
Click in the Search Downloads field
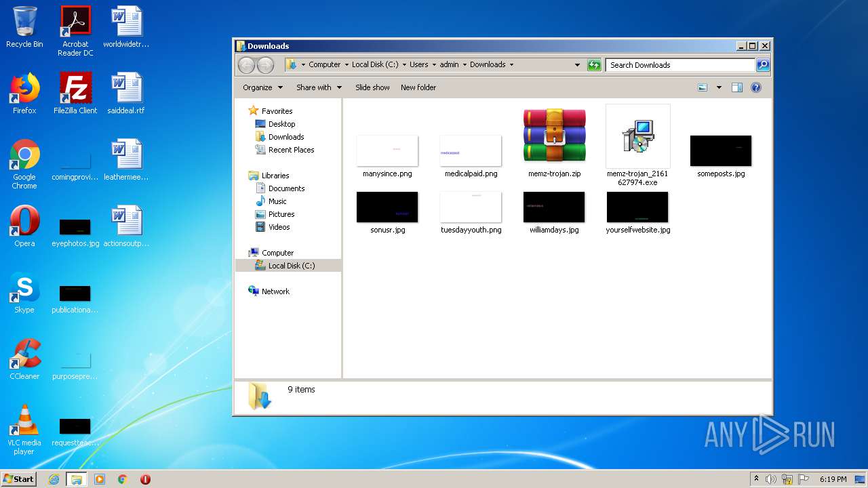pos(680,65)
